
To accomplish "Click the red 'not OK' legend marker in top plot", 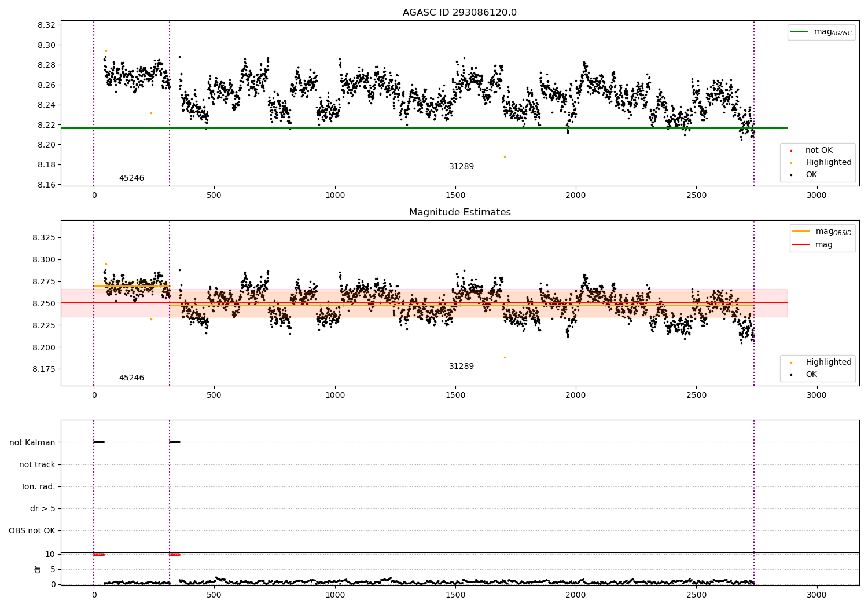I will coord(791,151).
